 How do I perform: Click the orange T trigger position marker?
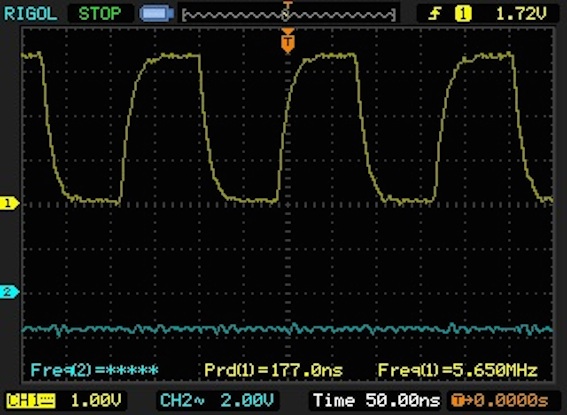coord(288,42)
